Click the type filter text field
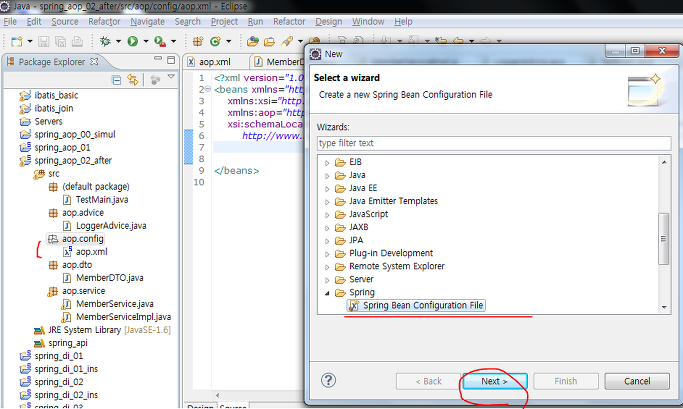 click(494, 143)
